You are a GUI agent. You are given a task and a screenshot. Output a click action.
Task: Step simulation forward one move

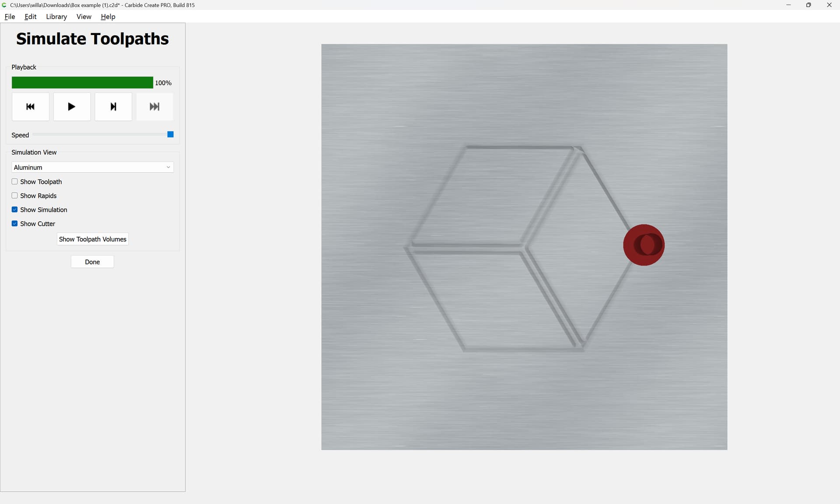coord(113,106)
